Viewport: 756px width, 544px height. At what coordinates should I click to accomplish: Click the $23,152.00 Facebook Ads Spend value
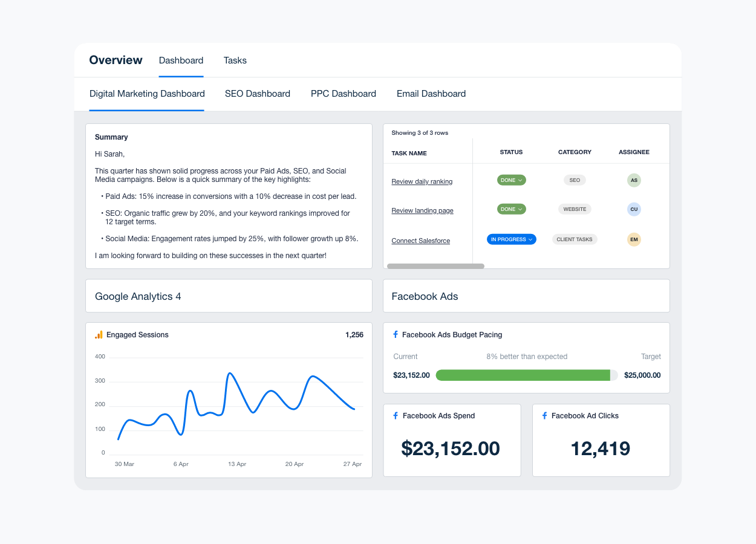tap(451, 448)
